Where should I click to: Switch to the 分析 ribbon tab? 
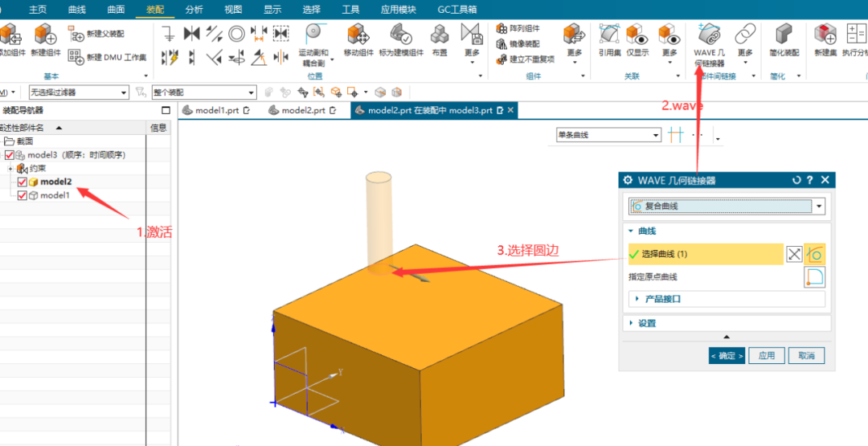pyautogui.click(x=194, y=10)
